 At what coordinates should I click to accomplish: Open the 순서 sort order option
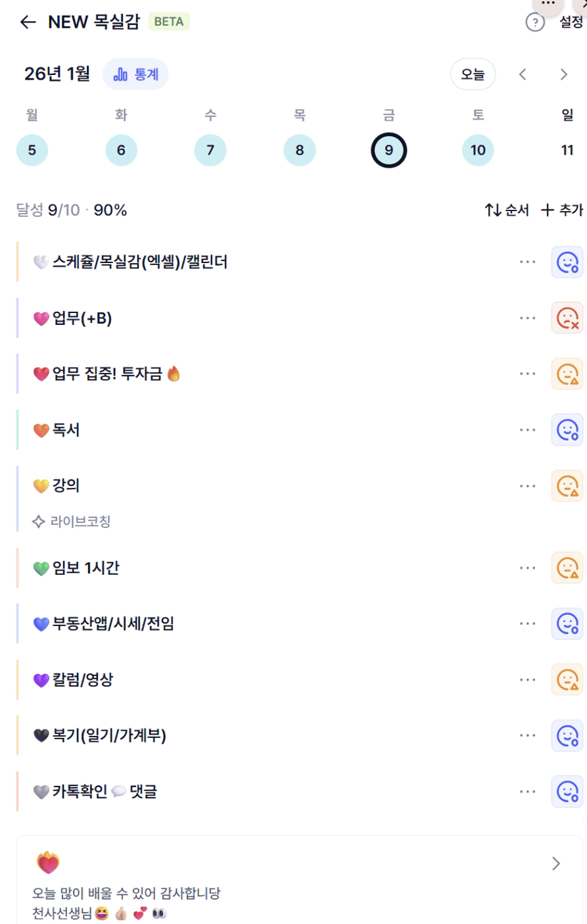[x=507, y=210]
